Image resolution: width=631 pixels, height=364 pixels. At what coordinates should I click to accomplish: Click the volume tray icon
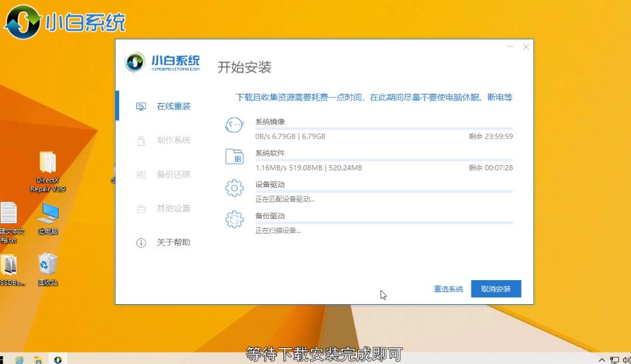pyautogui.click(x=626, y=360)
